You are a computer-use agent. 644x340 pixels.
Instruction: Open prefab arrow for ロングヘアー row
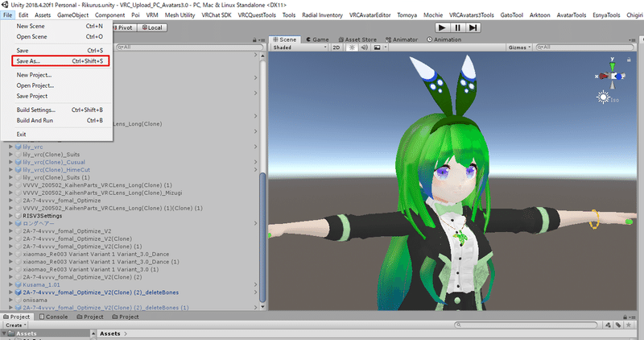pos(255,223)
